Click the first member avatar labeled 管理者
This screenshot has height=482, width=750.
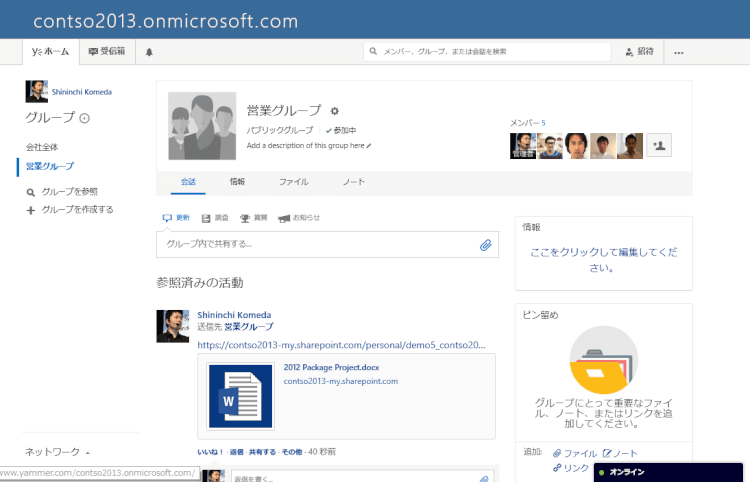(x=522, y=146)
